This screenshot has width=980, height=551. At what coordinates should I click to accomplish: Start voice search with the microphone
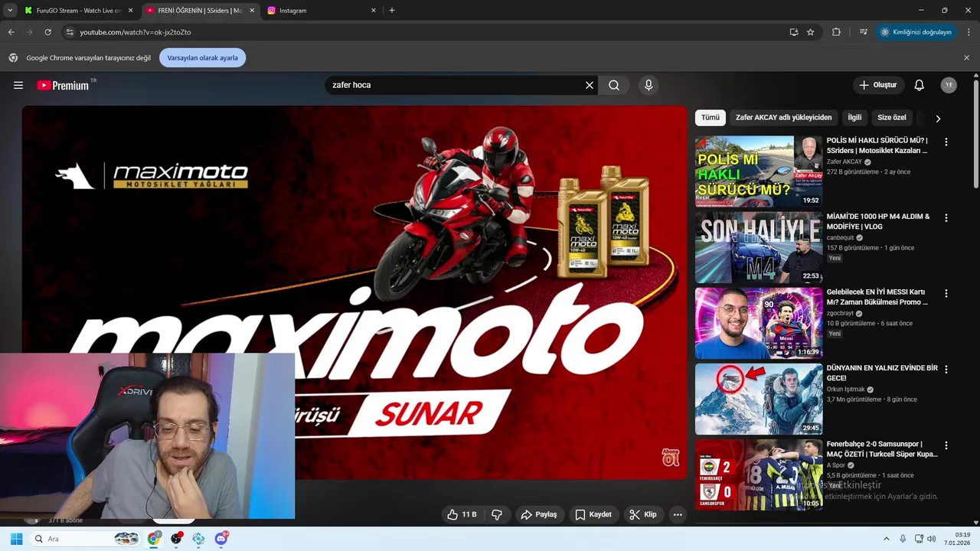[648, 85]
